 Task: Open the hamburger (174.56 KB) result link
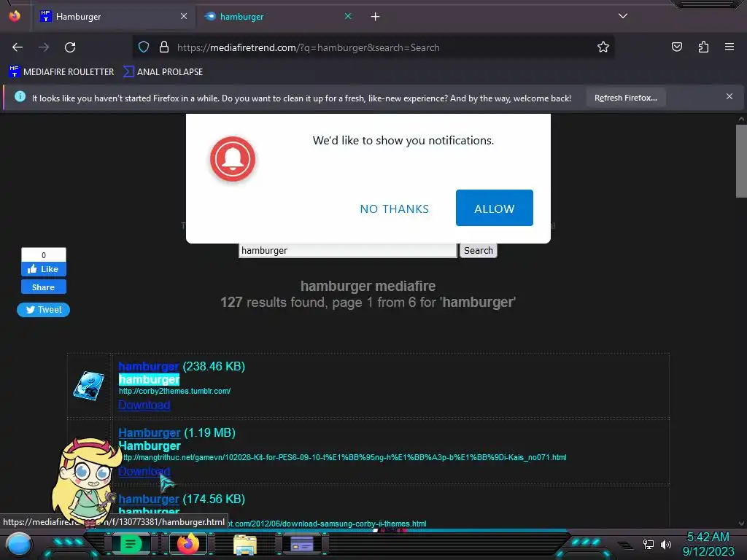148,499
